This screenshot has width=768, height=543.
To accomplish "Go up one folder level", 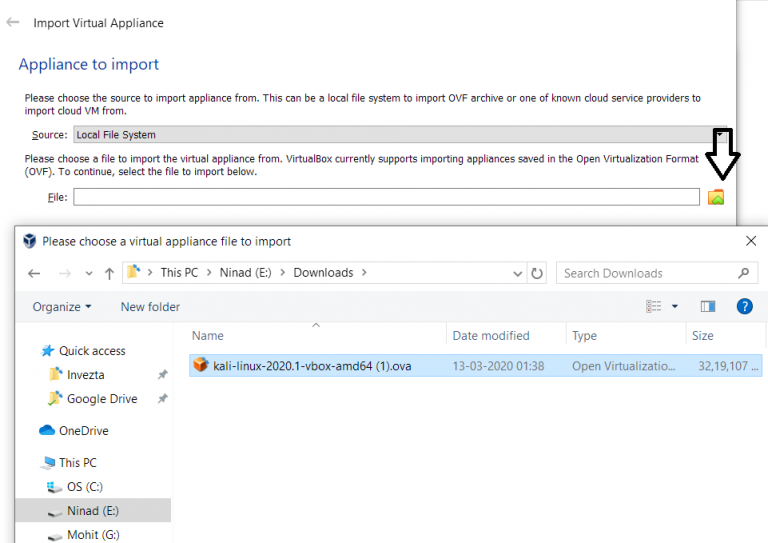I will point(108,273).
